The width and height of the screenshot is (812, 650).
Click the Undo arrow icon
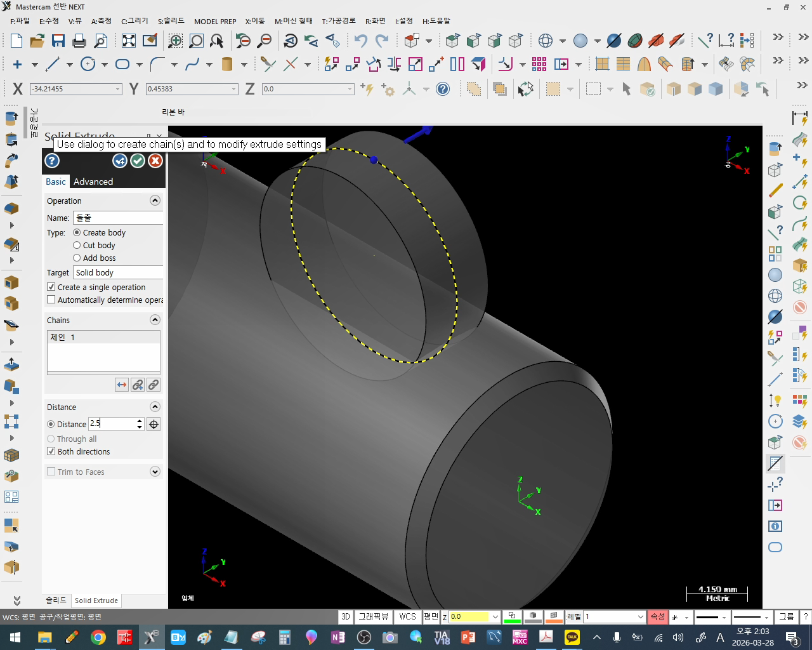[x=361, y=41]
